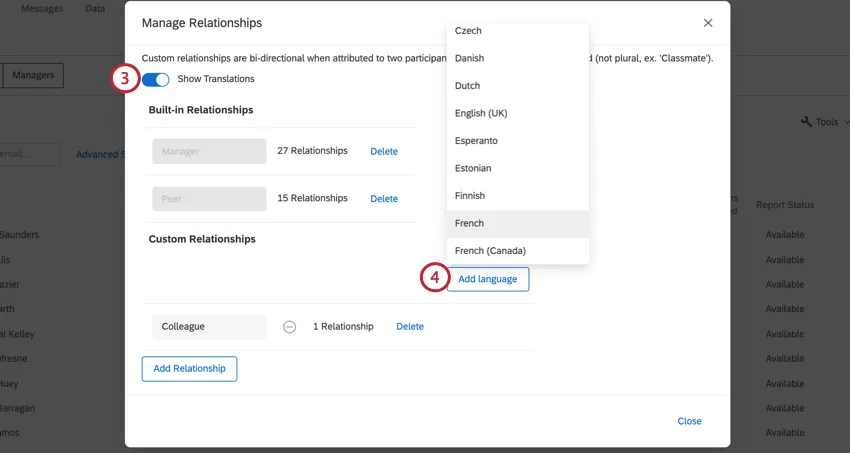Select Dutch language option
The image size is (850, 453).
(467, 86)
